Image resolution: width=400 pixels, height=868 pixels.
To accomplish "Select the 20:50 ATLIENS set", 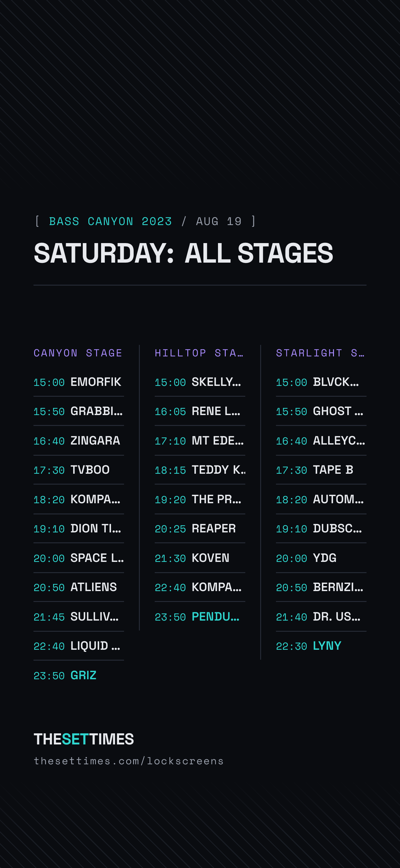I will (x=79, y=587).
